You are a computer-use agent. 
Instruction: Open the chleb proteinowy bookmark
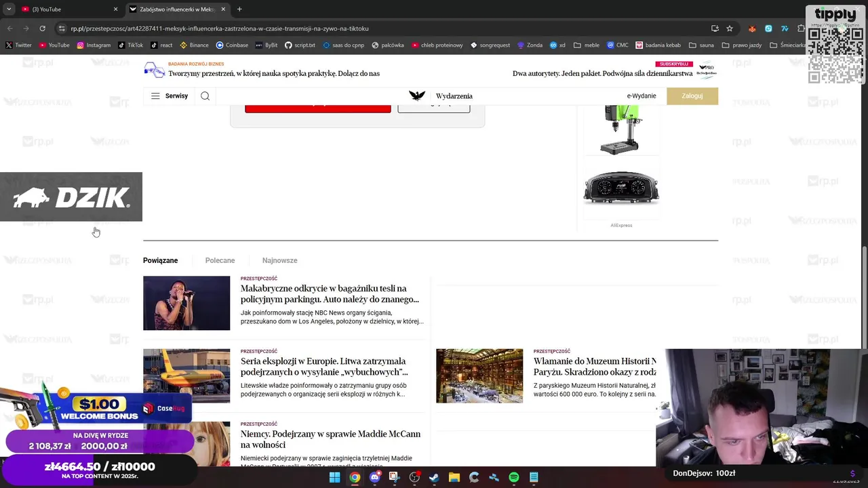[x=437, y=45]
